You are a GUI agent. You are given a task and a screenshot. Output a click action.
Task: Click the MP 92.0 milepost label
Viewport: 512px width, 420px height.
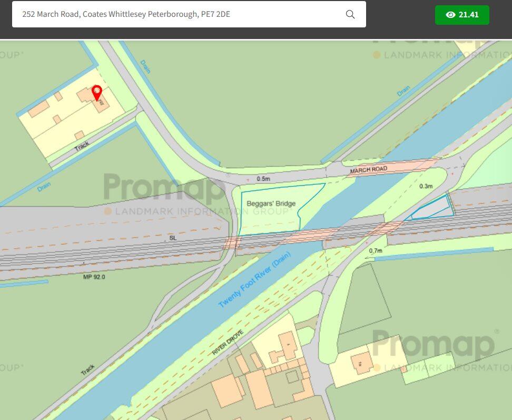tap(94, 277)
